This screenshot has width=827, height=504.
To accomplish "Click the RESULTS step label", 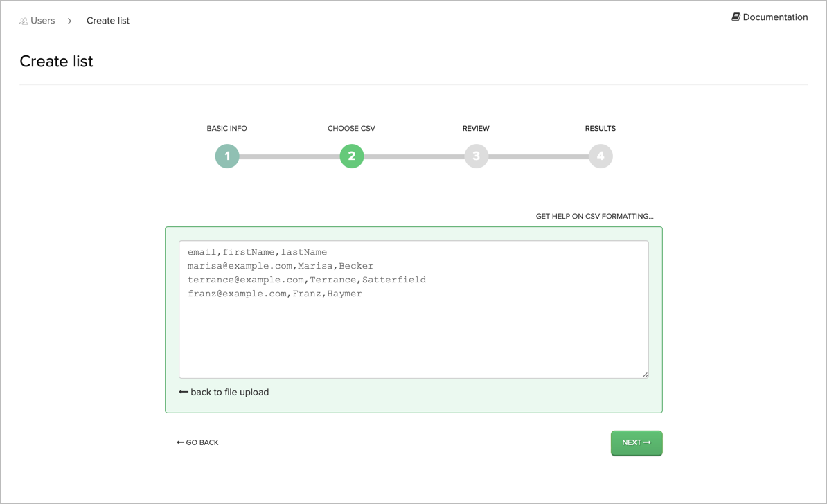I will click(601, 128).
